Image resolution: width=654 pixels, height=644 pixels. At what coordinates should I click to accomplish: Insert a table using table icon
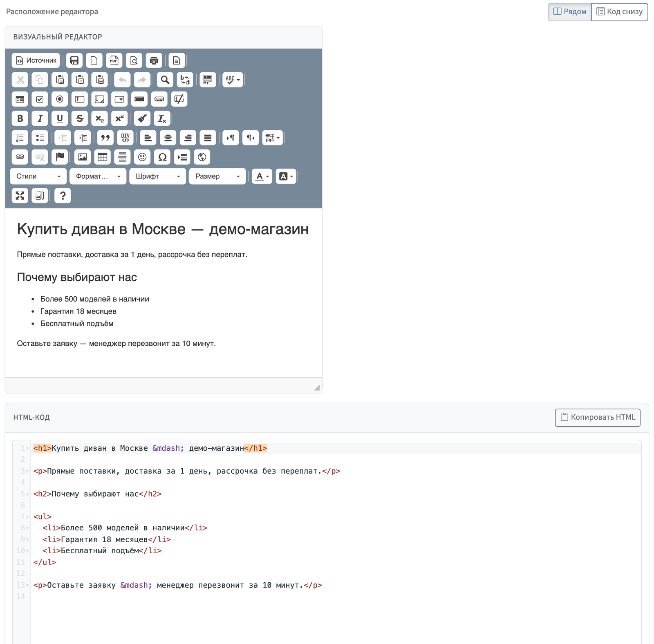(102, 157)
